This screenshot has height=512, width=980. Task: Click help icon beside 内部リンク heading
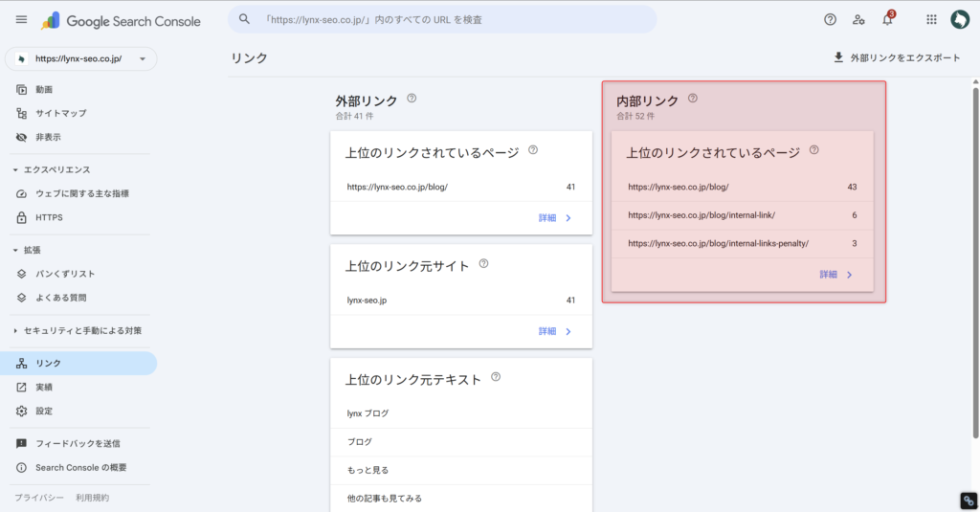[693, 99]
